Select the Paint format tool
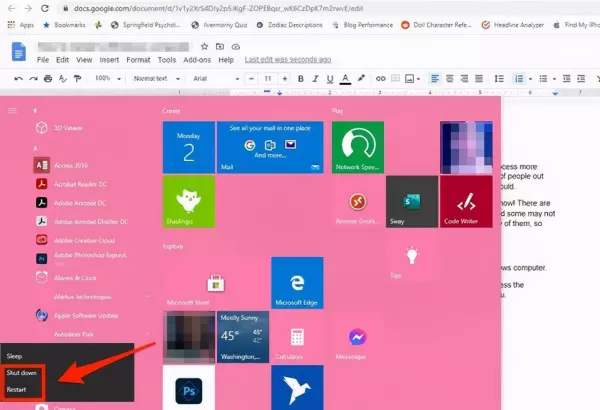 click(x=77, y=78)
